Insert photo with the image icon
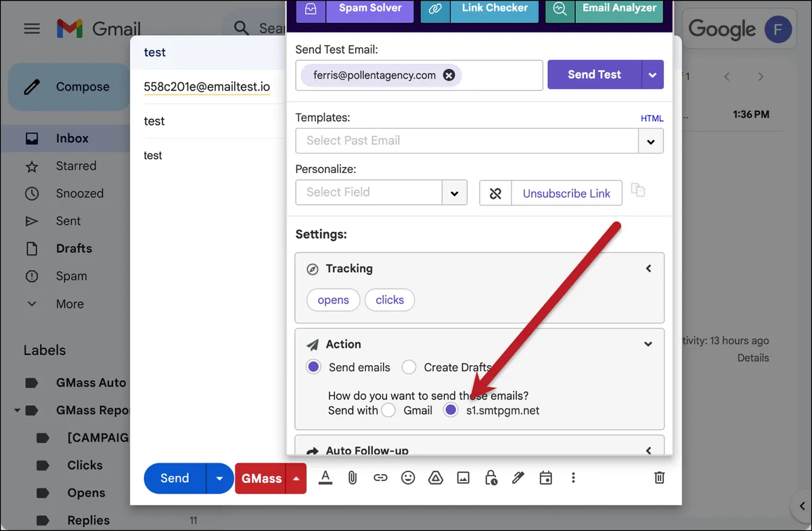The width and height of the screenshot is (812, 531). pos(463,478)
